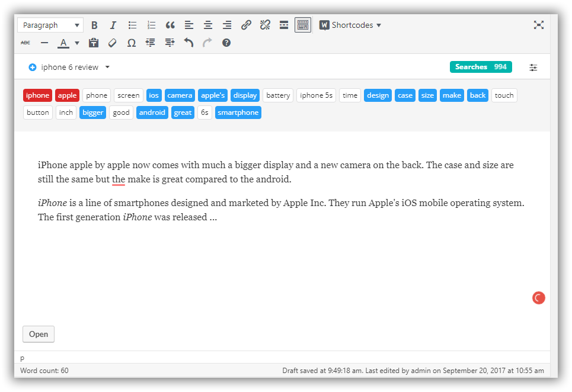Toggle italic formatting
This screenshot has width=572, height=392.
tap(113, 25)
